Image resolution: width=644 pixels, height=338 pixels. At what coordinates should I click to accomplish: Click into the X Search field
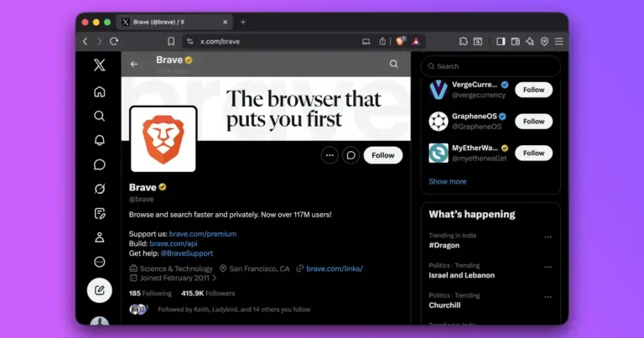pyautogui.click(x=491, y=66)
